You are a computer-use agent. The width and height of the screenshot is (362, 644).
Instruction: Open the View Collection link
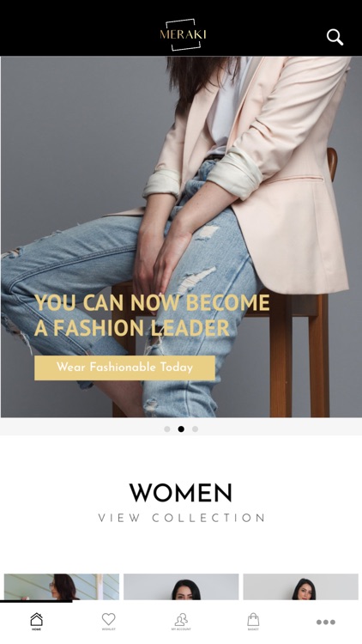click(181, 518)
